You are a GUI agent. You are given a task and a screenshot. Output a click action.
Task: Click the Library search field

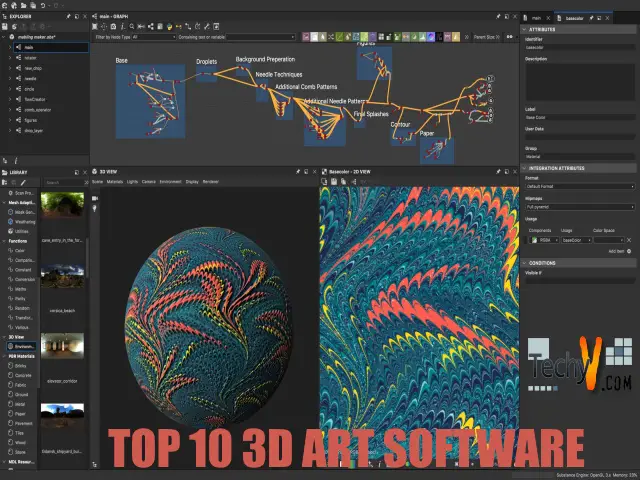pyautogui.click(x=63, y=182)
